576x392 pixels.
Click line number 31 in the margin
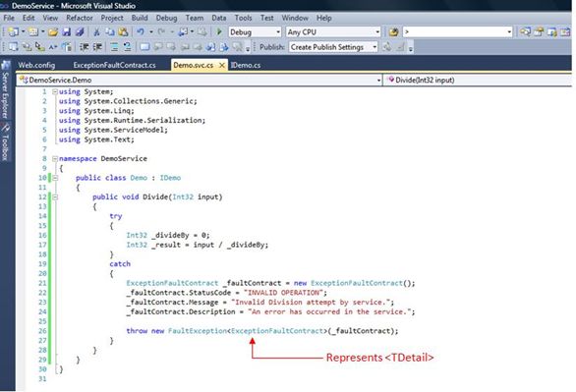[42, 378]
